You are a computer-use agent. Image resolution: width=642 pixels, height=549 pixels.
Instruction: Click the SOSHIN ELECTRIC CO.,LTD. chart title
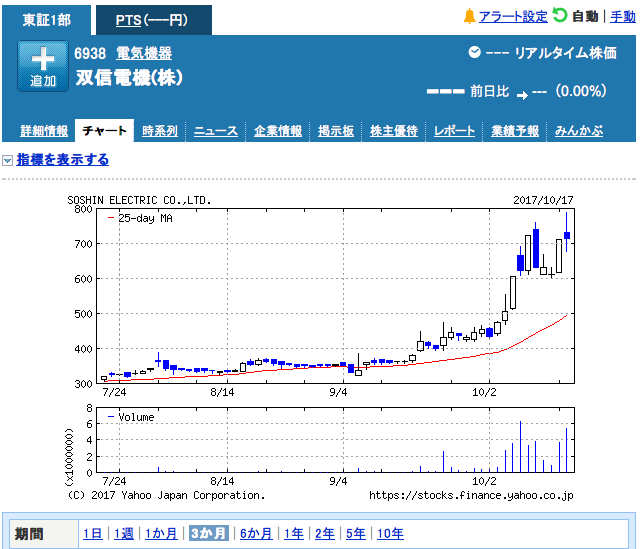pos(139,200)
